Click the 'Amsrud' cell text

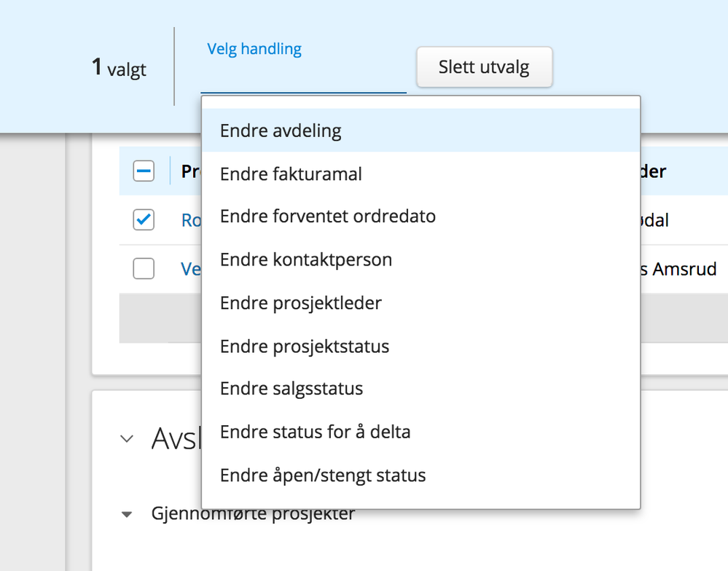point(684,269)
